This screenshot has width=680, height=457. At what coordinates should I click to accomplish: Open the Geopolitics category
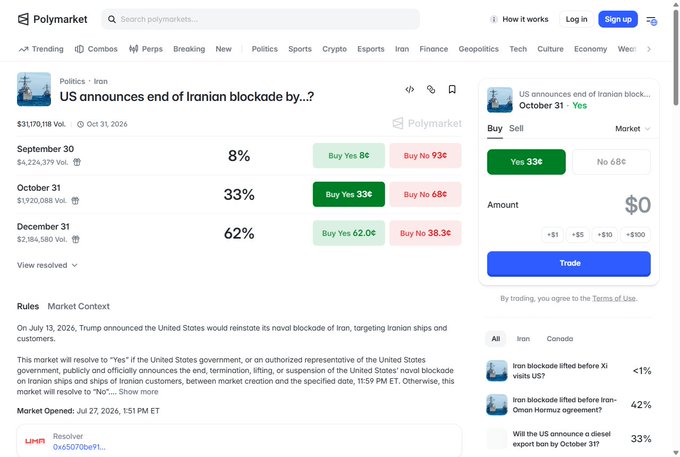(x=478, y=49)
